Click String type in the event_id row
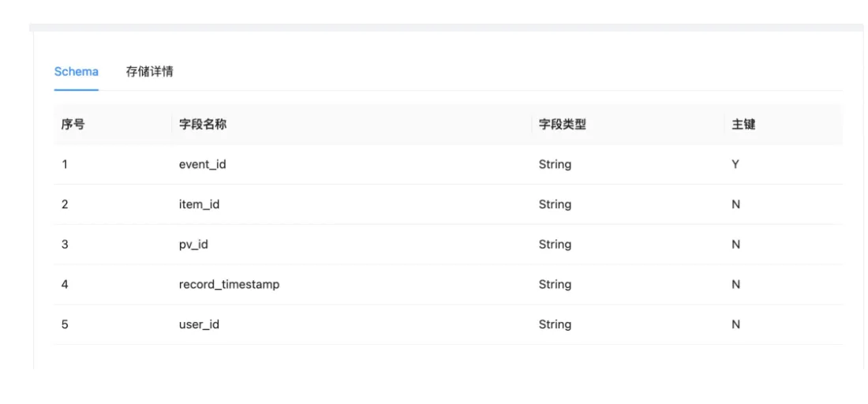The image size is (868, 404). click(555, 165)
